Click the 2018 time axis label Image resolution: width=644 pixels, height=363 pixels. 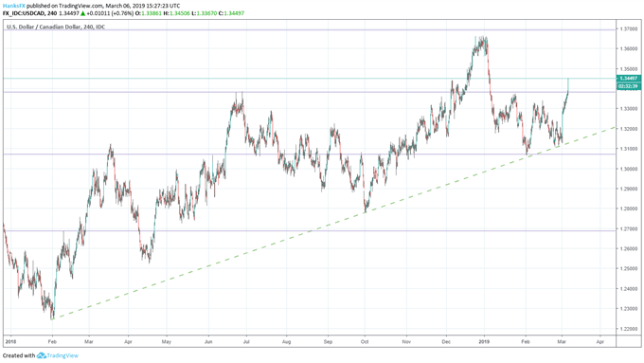(x=10, y=341)
